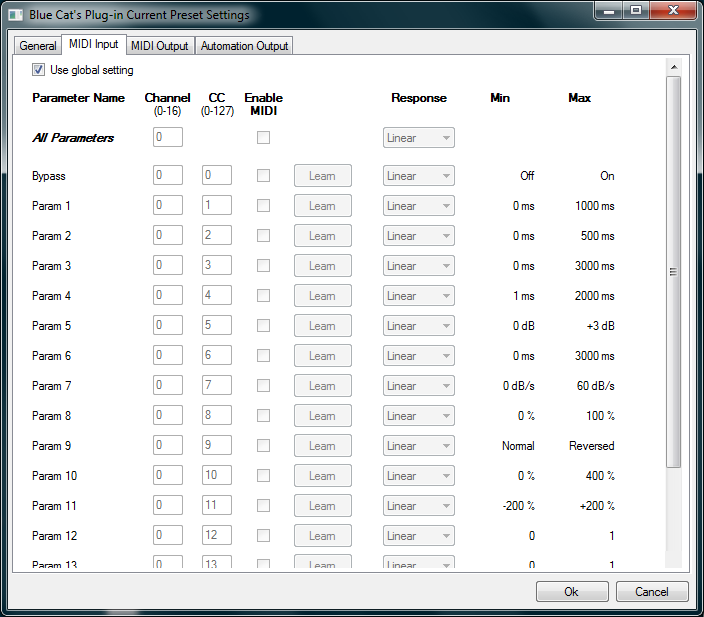Click Learn button for Bypass

(323, 176)
